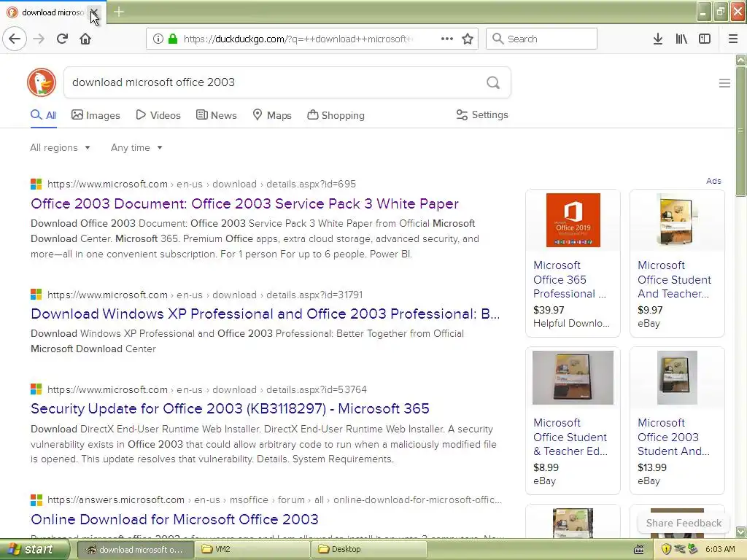This screenshot has width=747, height=560.
Task: View the green padlock connection details
Action: tap(172, 39)
